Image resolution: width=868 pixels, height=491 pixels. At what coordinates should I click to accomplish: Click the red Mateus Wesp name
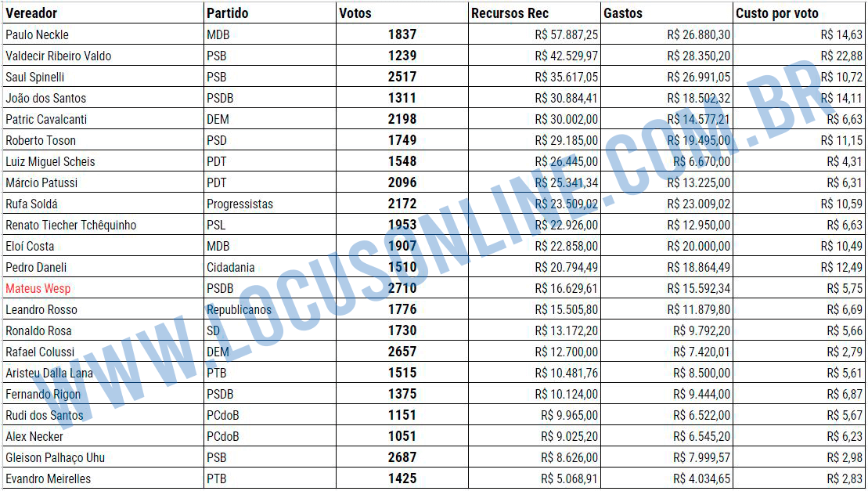[38, 288]
